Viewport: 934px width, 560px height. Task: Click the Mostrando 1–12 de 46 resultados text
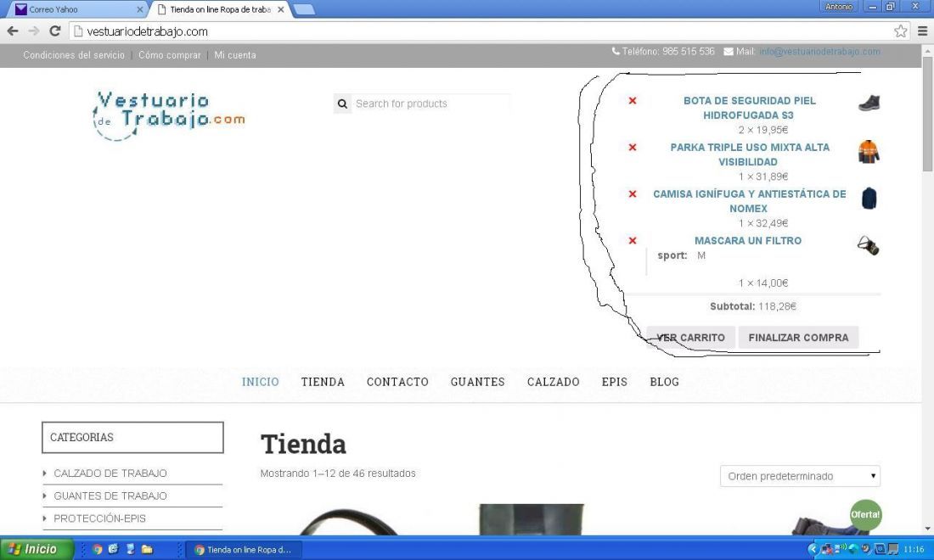coord(338,473)
